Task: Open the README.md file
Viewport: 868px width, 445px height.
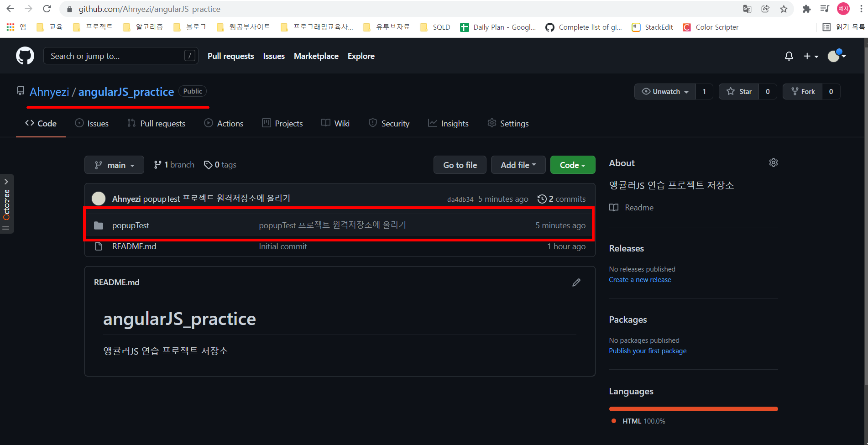Action: pyautogui.click(x=134, y=246)
